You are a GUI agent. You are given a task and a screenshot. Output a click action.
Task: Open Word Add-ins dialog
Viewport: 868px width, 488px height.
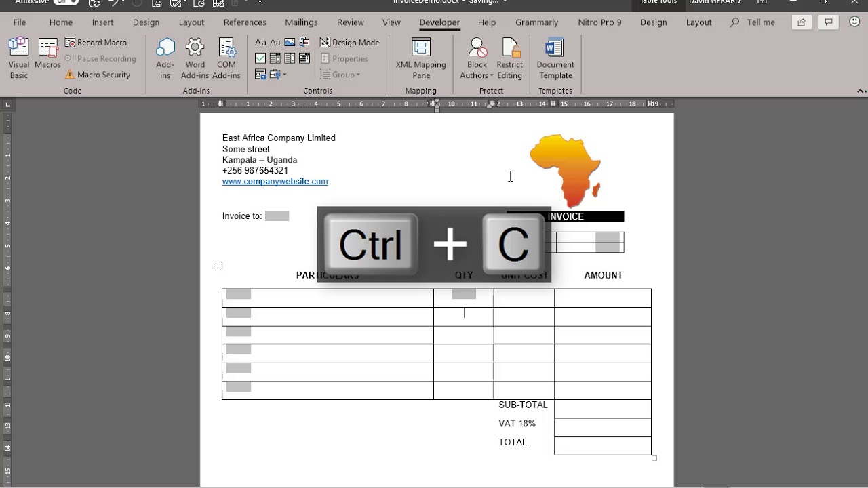point(195,58)
